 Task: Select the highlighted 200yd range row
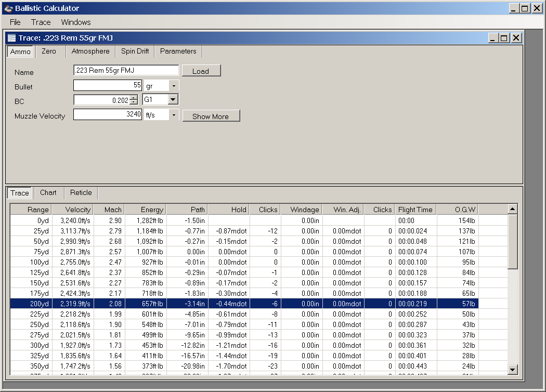point(244,304)
